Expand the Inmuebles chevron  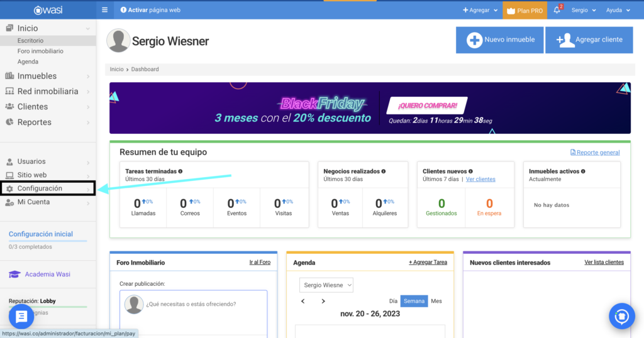pyautogui.click(x=88, y=76)
